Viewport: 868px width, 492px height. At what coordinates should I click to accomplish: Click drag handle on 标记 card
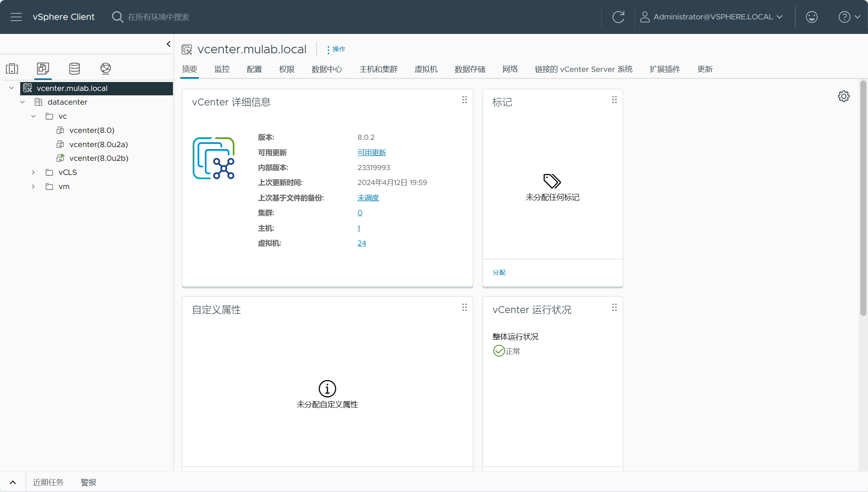pyautogui.click(x=614, y=100)
